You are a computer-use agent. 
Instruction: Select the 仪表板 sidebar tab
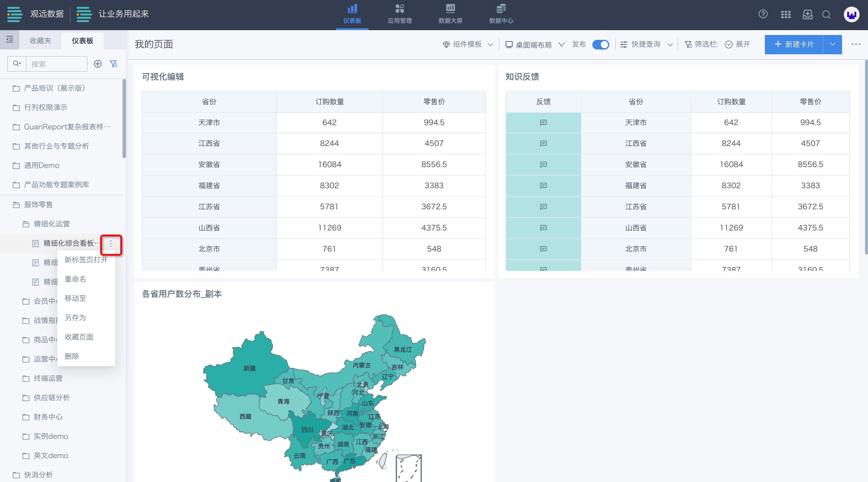[x=83, y=40]
